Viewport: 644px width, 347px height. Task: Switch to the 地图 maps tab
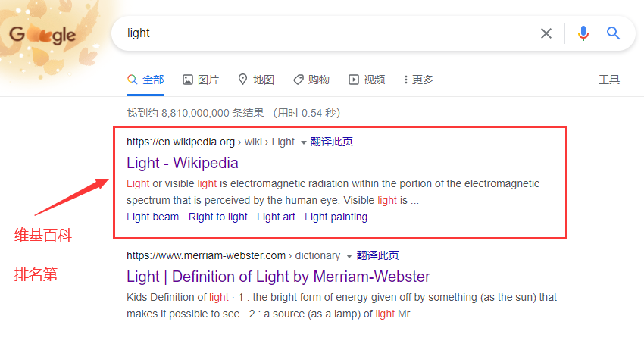coord(256,80)
